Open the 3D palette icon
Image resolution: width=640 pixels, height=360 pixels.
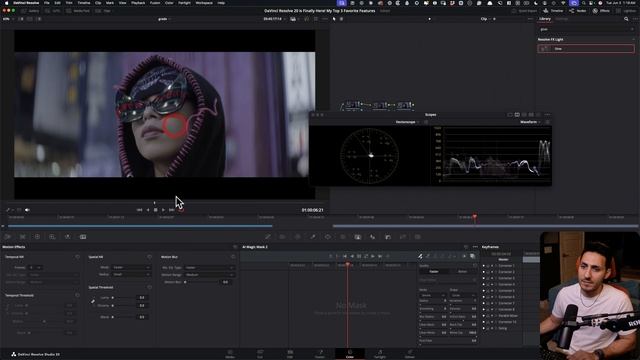(418, 237)
